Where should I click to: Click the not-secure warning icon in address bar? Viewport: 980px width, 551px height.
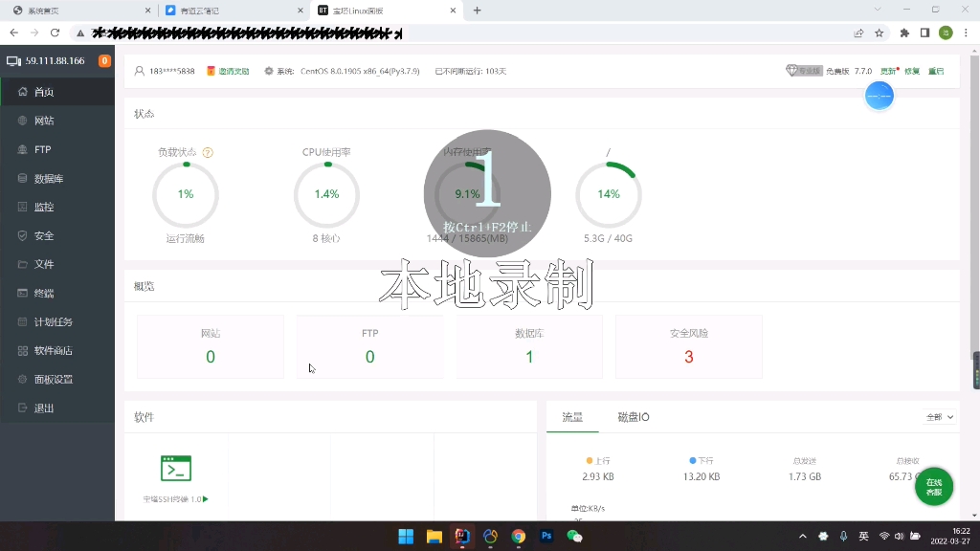(80, 33)
